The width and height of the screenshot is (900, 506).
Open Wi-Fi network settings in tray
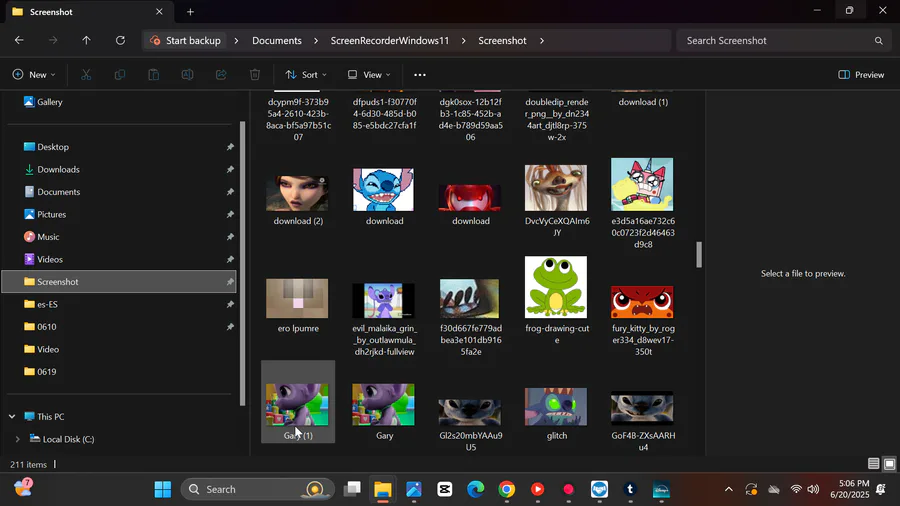point(796,489)
